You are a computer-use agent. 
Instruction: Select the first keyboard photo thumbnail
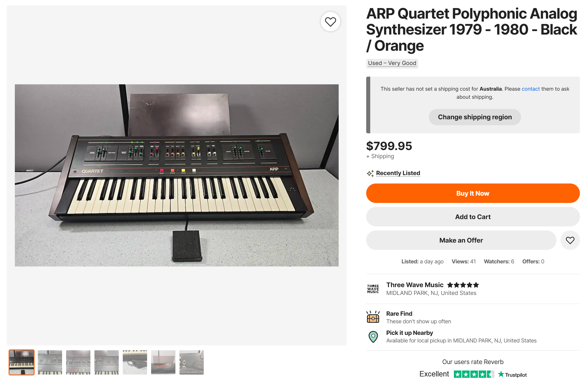click(22, 362)
